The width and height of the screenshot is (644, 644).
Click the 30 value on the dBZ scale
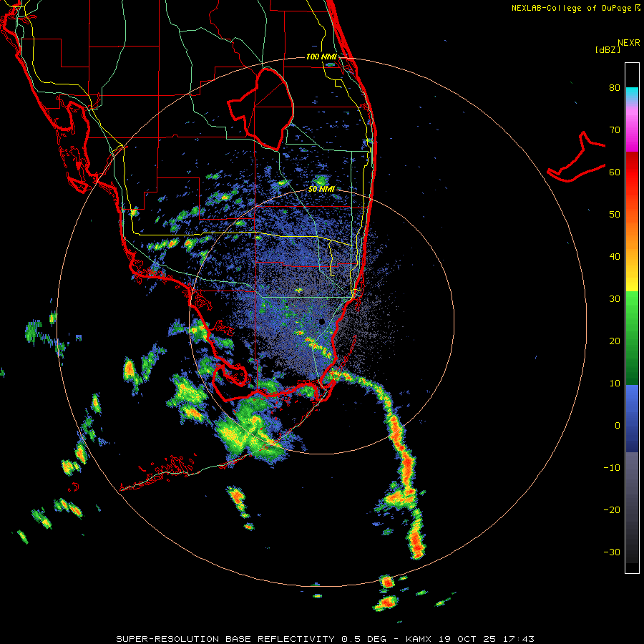(x=615, y=299)
